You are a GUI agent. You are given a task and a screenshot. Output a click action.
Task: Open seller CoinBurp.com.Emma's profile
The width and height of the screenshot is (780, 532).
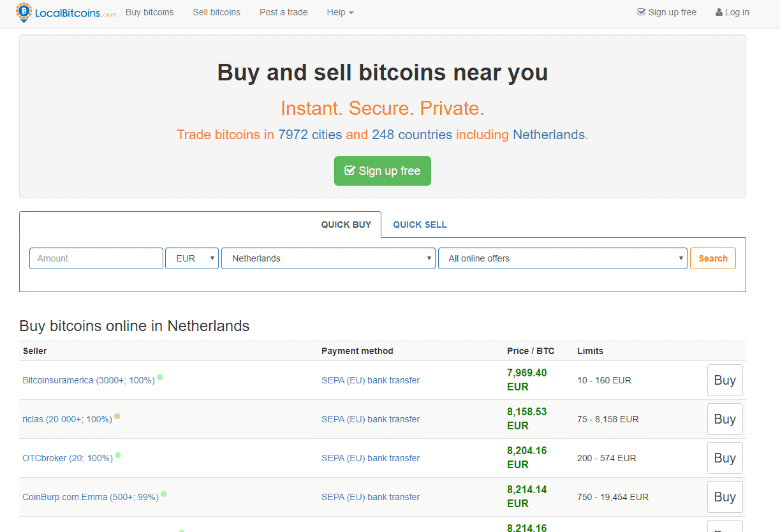[91, 497]
